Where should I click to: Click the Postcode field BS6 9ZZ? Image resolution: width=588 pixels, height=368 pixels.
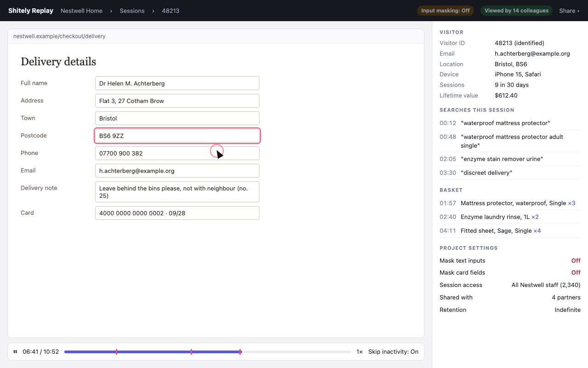(x=177, y=136)
